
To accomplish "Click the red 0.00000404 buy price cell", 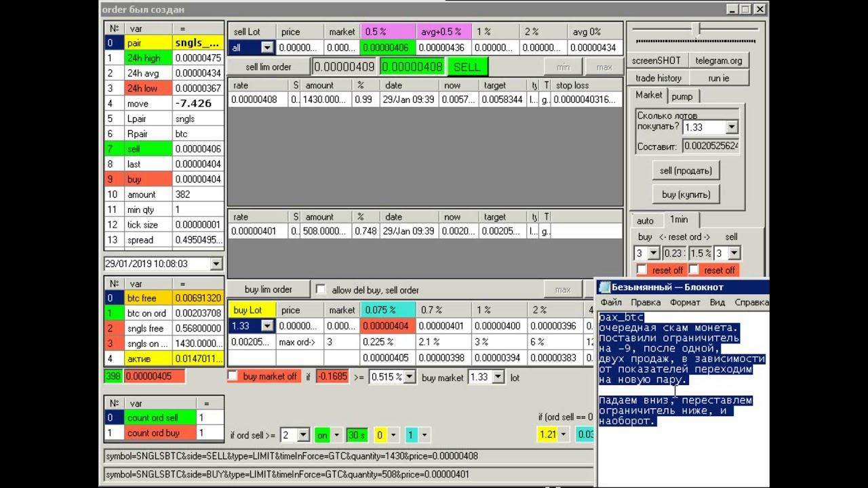I will click(x=388, y=326).
